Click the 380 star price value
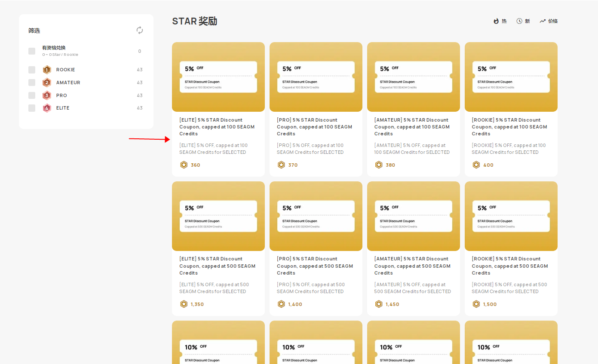The height and width of the screenshot is (364, 598). point(390,165)
